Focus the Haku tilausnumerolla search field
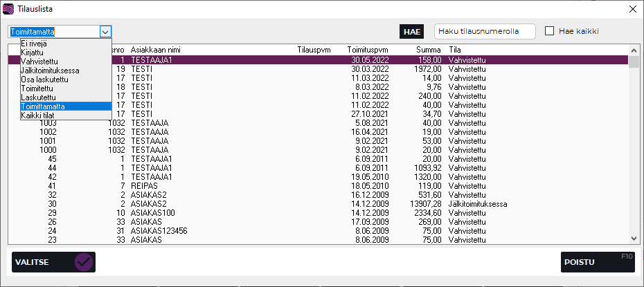The image size is (644, 287). (485, 31)
